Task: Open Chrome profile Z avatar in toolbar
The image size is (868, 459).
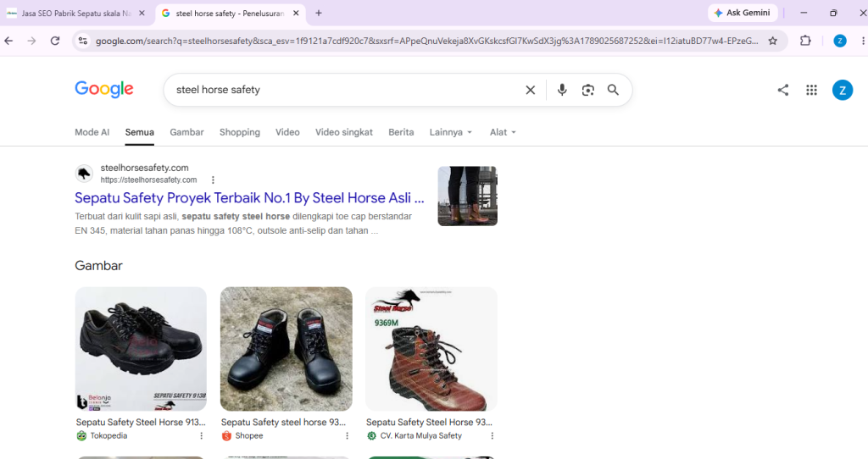Action: pyautogui.click(x=840, y=41)
